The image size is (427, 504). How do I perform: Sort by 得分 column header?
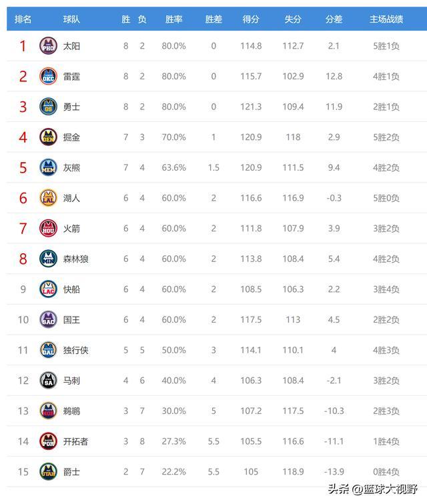pos(251,19)
